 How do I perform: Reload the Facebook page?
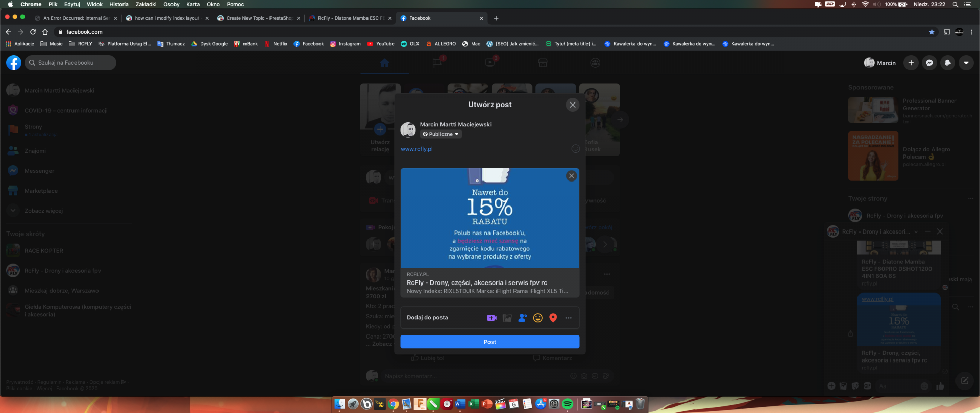pyautogui.click(x=33, y=32)
